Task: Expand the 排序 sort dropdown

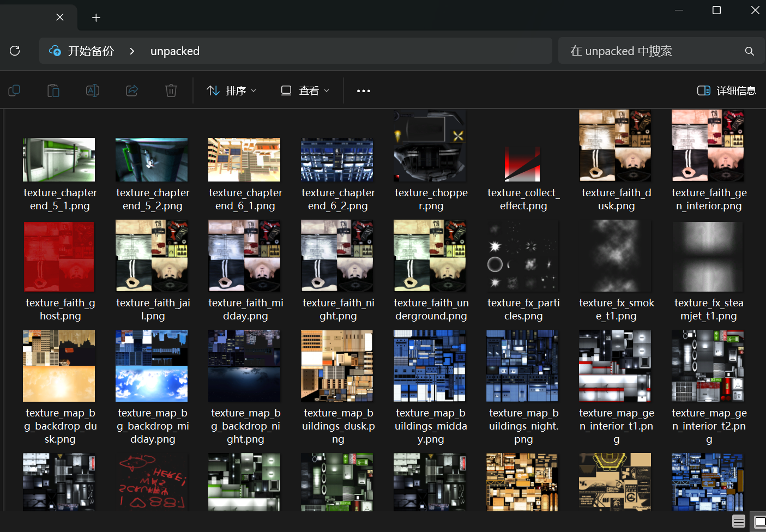Action: (232, 90)
